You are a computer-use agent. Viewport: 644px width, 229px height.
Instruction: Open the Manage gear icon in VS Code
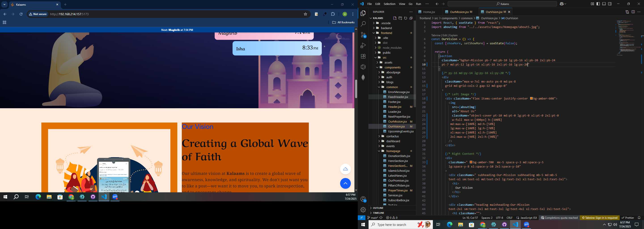(x=363, y=210)
